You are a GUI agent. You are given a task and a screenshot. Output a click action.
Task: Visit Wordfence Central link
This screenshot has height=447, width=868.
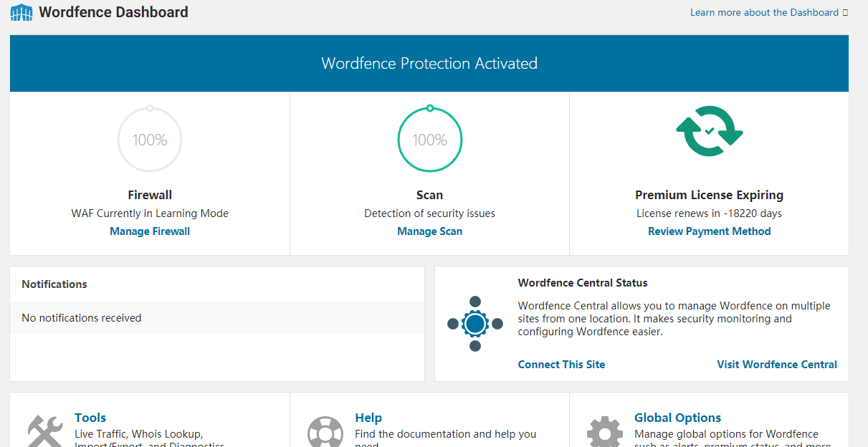coord(777,365)
